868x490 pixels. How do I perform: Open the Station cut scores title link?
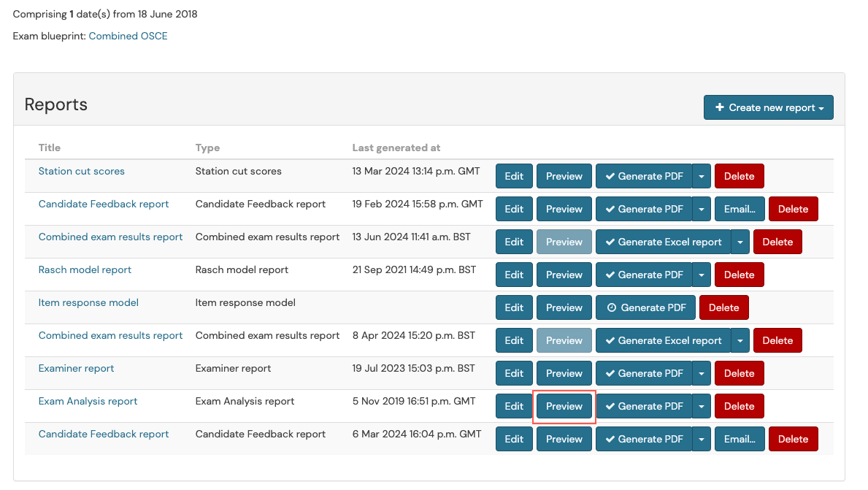(81, 171)
